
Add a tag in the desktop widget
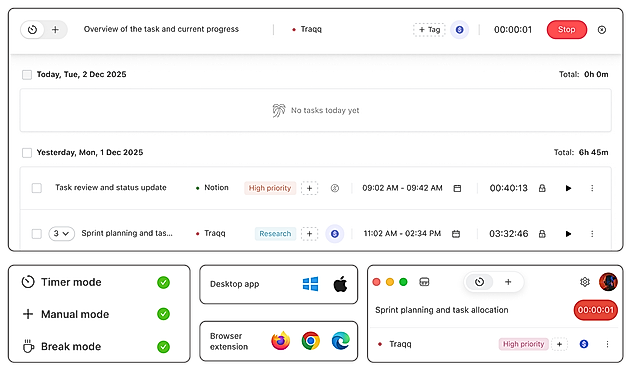[559, 344]
